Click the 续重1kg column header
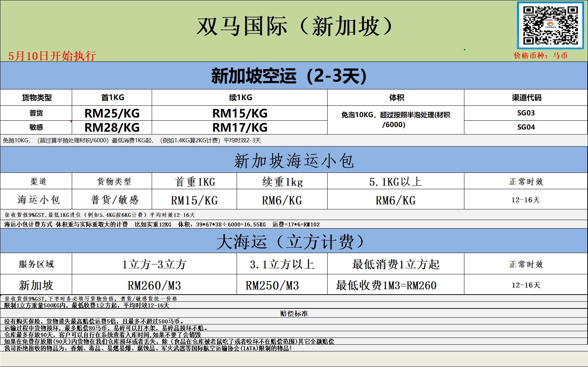The height and width of the screenshot is (367, 588). [x=282, y=181]
